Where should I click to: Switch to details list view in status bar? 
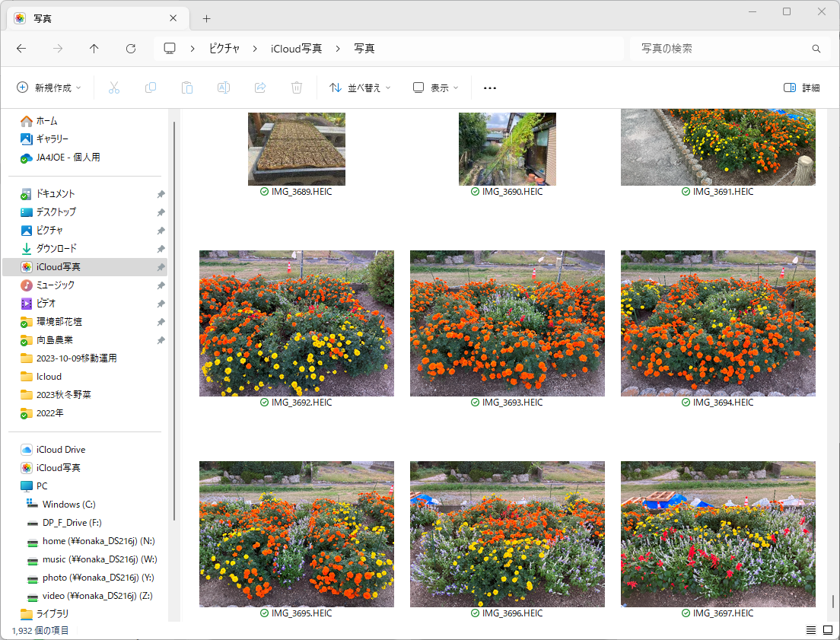click(811, 630)
